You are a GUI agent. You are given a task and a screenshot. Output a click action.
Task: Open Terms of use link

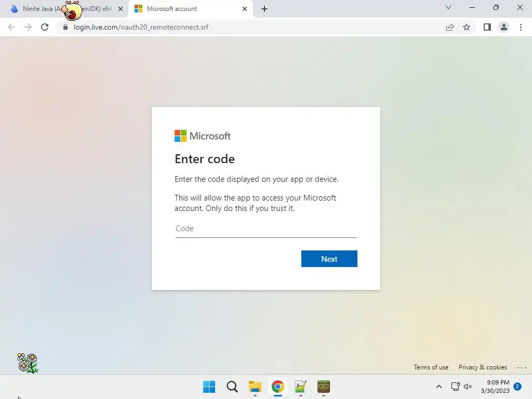tap(431, 367)
